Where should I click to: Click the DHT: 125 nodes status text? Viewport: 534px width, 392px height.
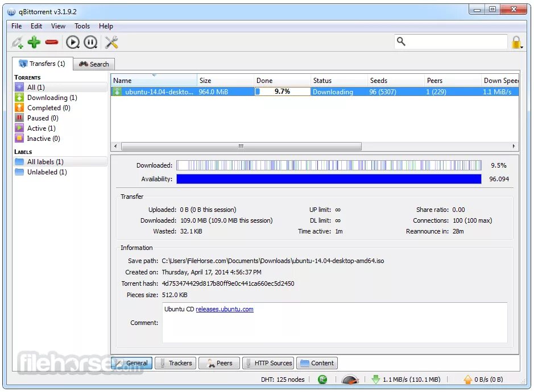coord(283,380)
